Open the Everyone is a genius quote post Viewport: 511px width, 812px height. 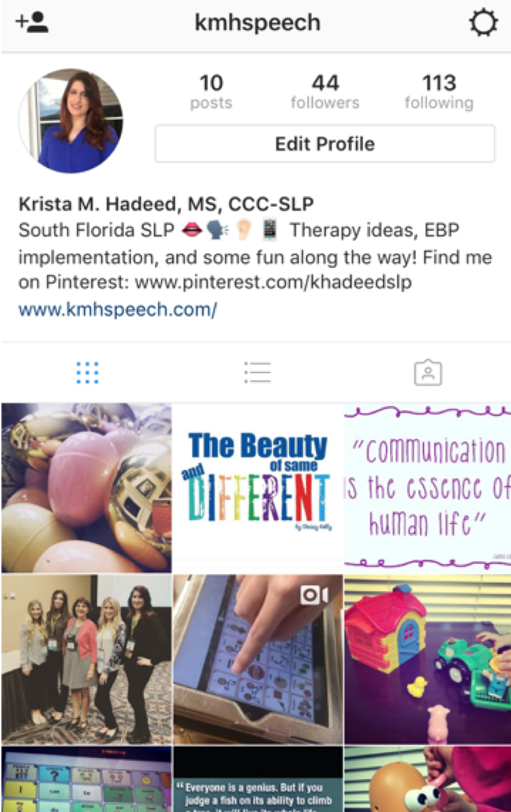point(258,779)
